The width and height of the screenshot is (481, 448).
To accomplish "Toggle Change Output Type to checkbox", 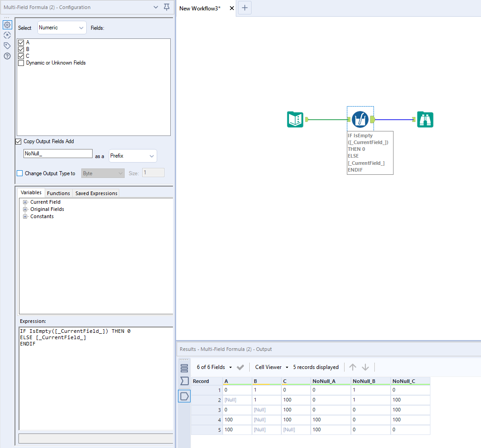I will pyautogui.click(x=19, y=173).
